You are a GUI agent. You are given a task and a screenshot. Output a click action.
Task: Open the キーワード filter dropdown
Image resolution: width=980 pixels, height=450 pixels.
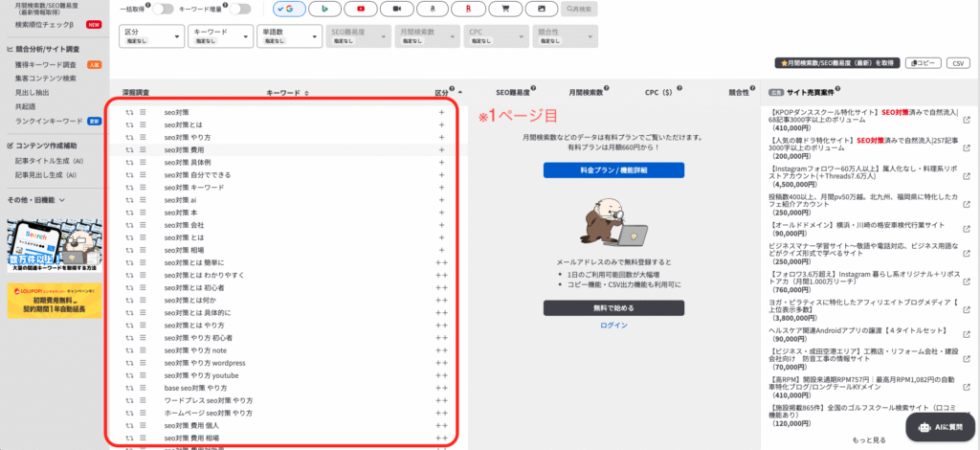[221, 36]
